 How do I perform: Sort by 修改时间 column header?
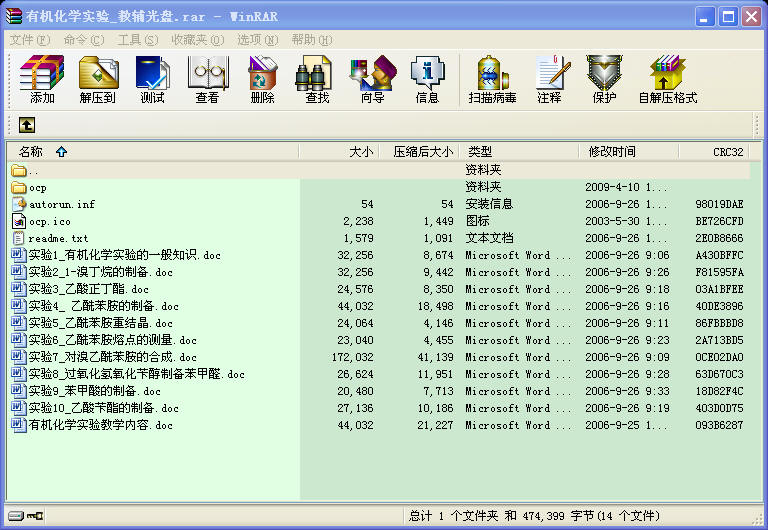point(629,152)
